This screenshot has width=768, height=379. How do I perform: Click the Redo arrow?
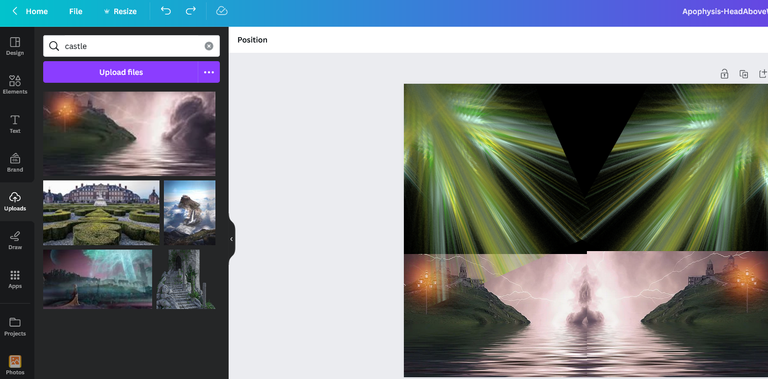click(x=191, y=11)
